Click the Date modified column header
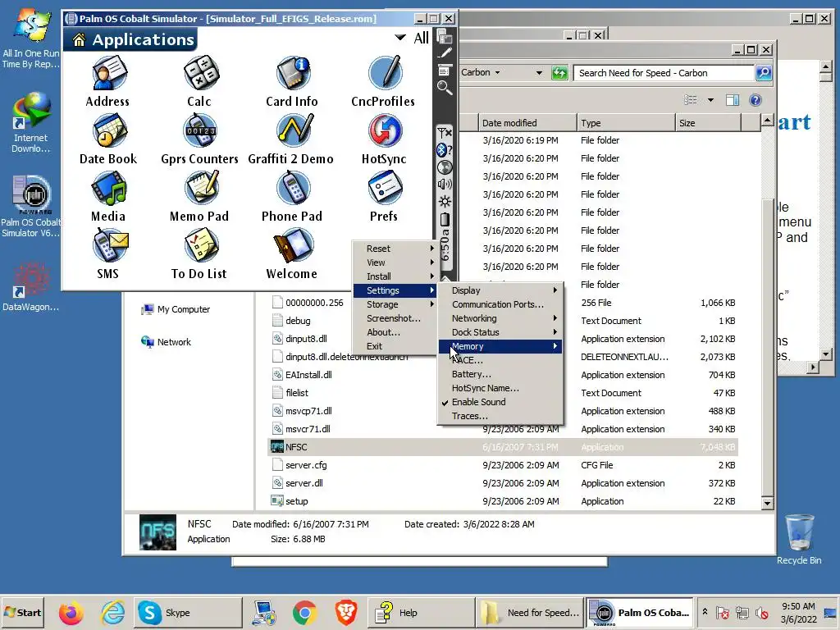Screen dimensions: 840x630 (527, 123)
